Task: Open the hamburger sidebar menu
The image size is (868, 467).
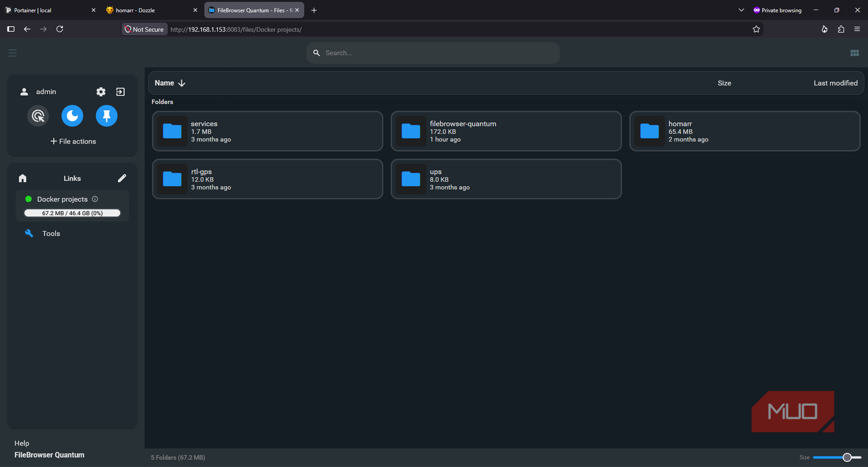Action: tap(13, 53)
